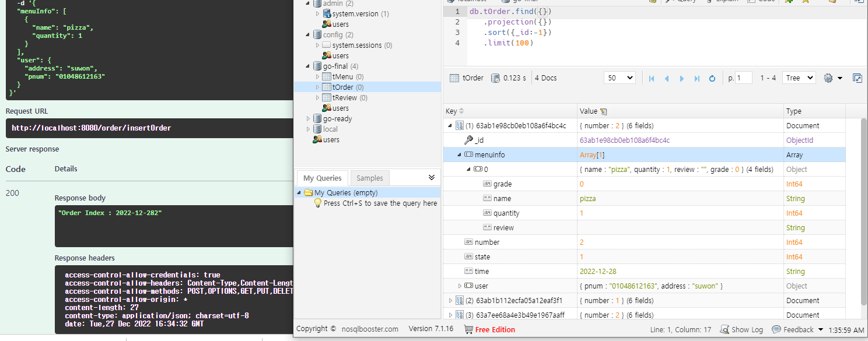Viewport: 868px width, 341px height.
Task: Click the bottom users icon in the tree
Action: (x=317, y=140)
